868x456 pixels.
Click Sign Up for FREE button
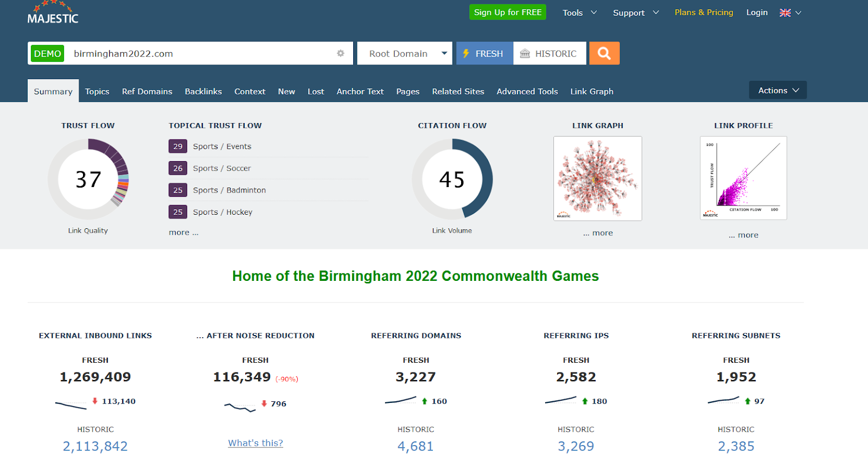tap(508, 12)
